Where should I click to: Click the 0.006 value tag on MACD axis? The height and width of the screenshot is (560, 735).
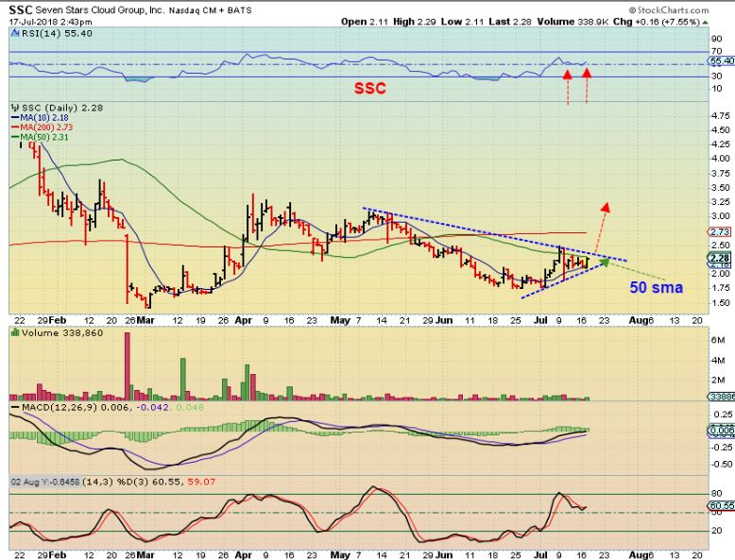pos(721,431)
